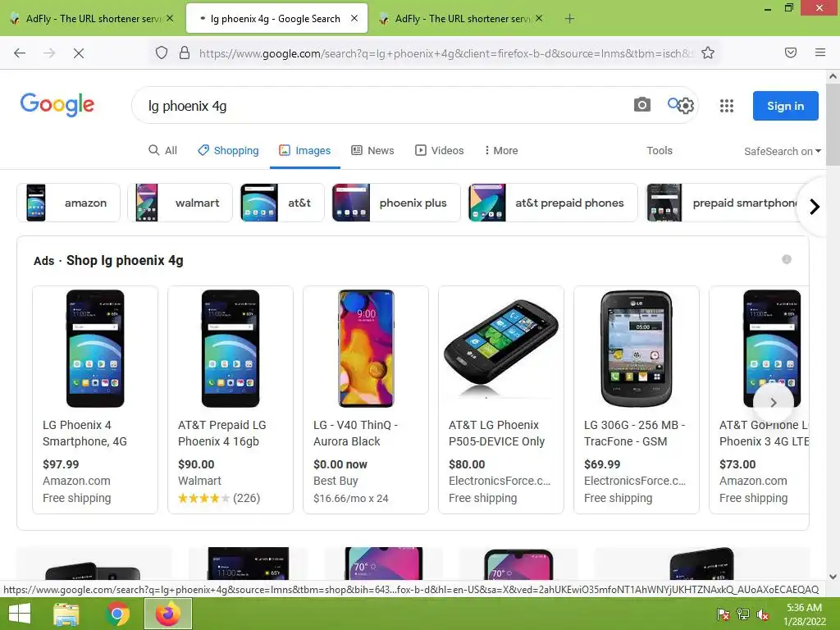
Task: Filter images by phoenix plus chip
Action: tap(395, 203)
